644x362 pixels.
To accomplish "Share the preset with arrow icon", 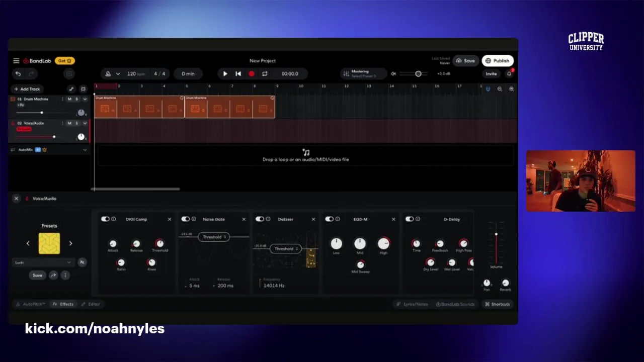I will (53, 276).
